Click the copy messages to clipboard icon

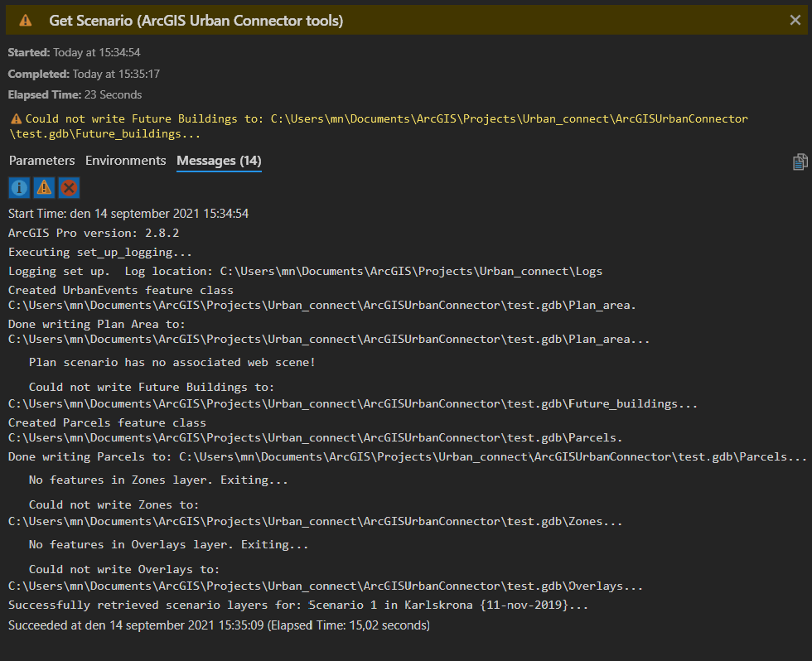[800, 162]
